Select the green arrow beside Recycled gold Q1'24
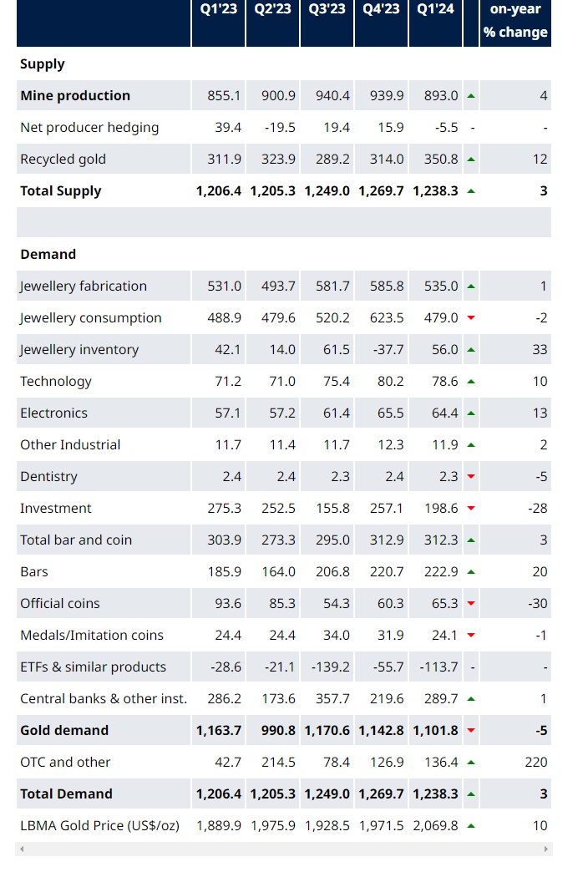 click(x=471, y=160)
